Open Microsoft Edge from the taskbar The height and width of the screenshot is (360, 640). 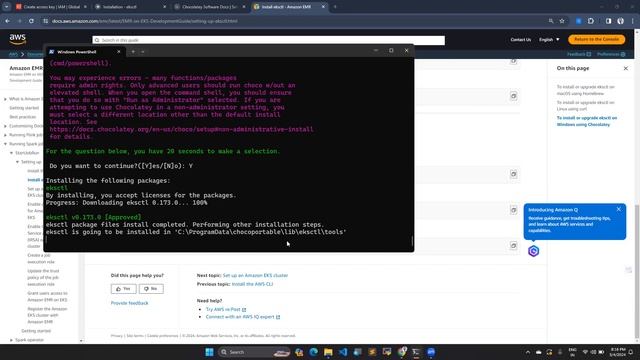point(313,352)
